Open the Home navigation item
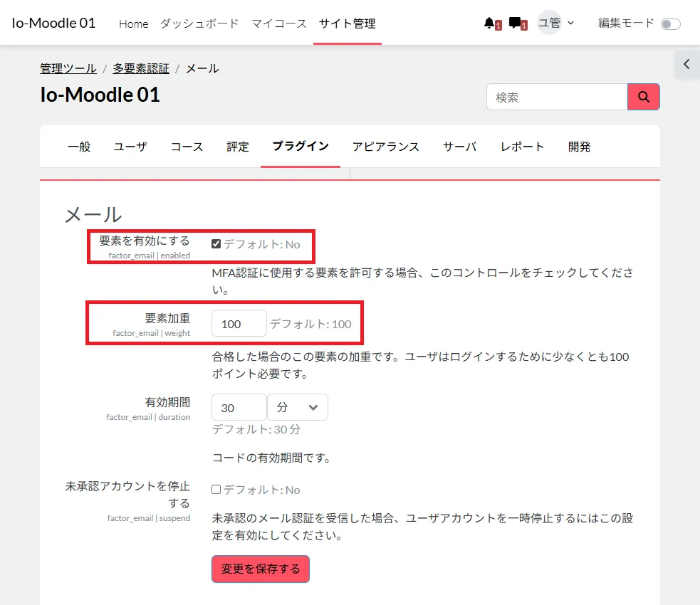The width and height of the screenshot is (700, 605). coord(133,23)
